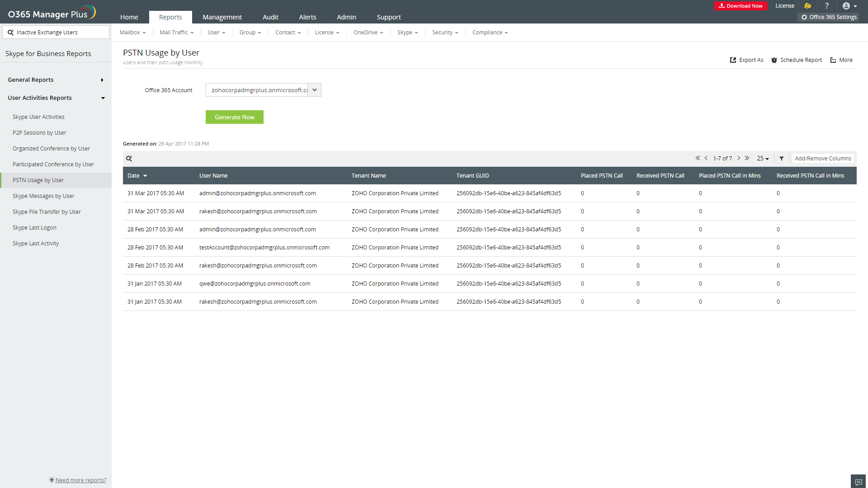Viewport: 868px width, 488px height.
Task: Open the help question mark icon
Action: point(827,6)
